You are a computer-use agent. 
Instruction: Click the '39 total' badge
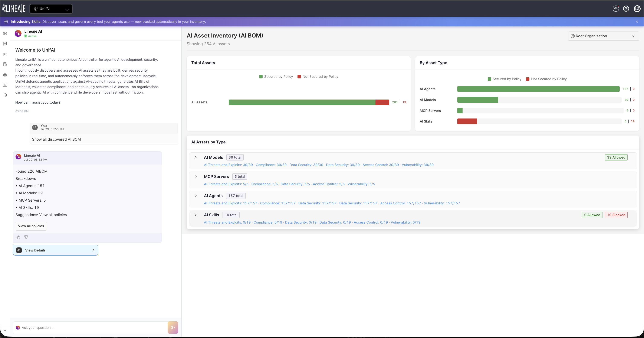(x=235, y=157)
